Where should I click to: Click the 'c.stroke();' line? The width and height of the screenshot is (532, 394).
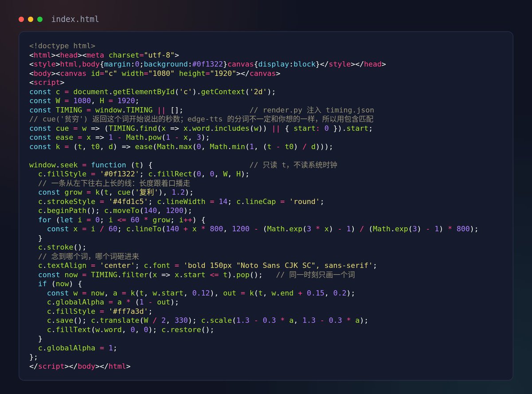tap(62, 247)
